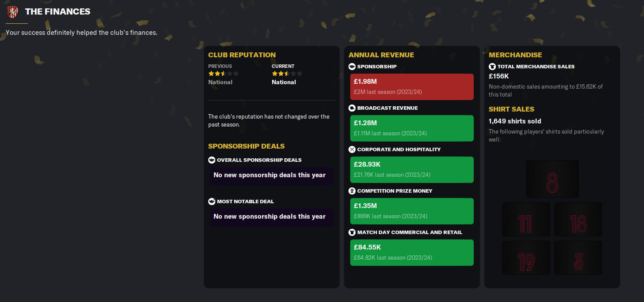Open the £1.35M prize money card
644x302 pixels.
(412, 211)
